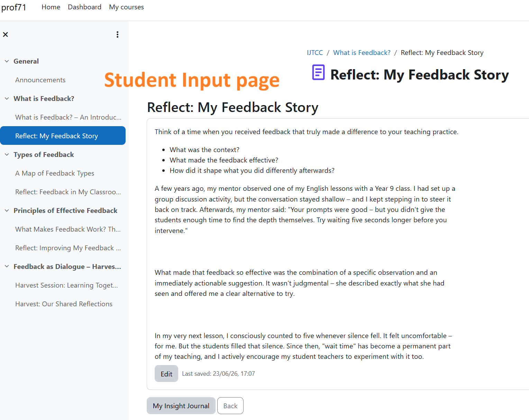Open My courses in top navigation

[126, 7]
